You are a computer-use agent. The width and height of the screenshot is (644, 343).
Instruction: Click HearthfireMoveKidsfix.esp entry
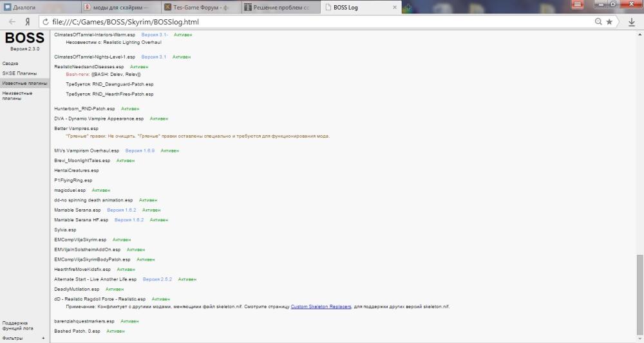82,270
